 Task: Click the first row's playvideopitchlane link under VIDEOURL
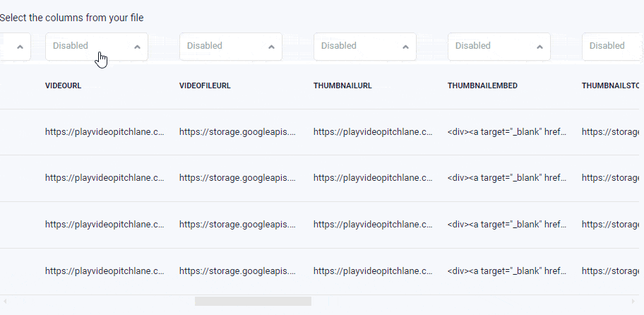(105, 132)
